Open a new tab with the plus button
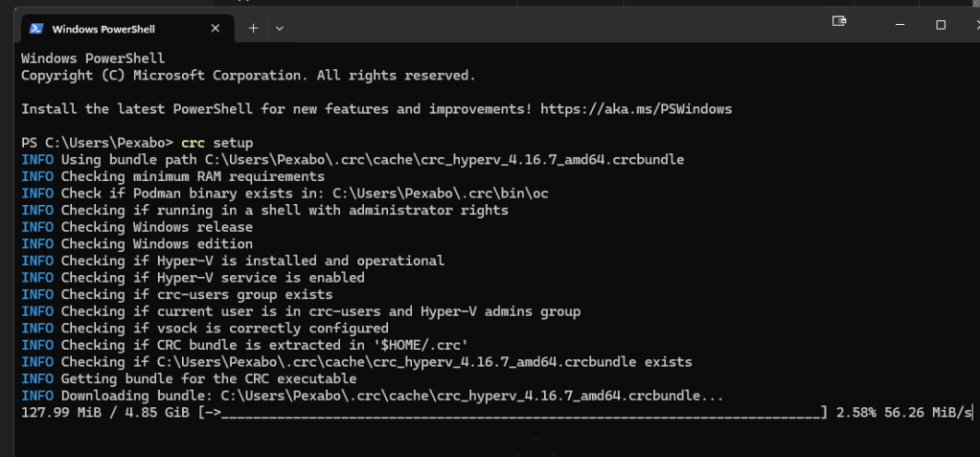Viewport: 980px width, 457px height. 253,28
